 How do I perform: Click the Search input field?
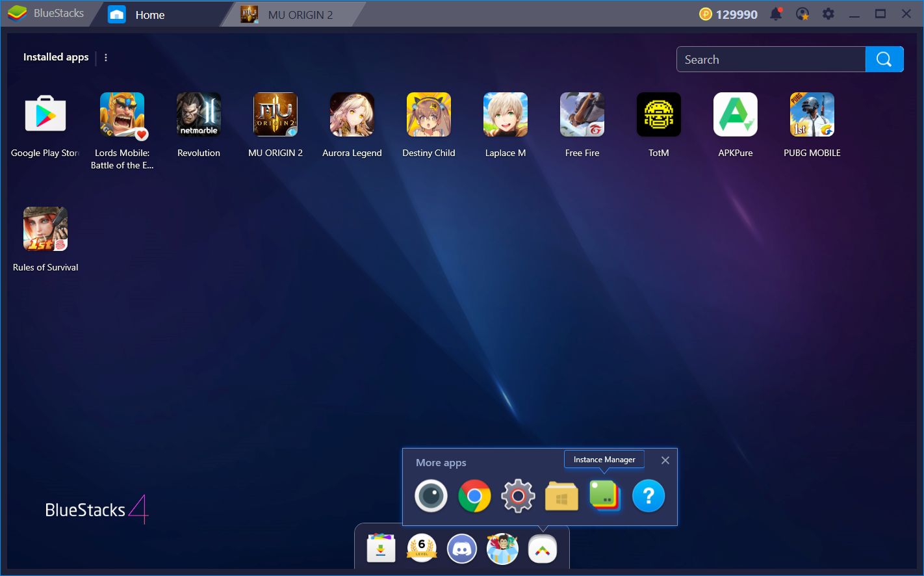[771, 59]
